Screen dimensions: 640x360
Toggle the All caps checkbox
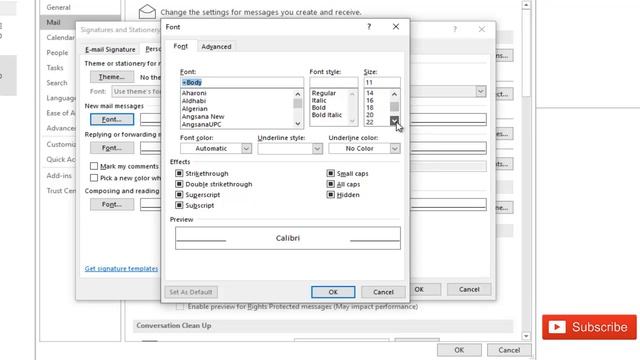point(331,184)
